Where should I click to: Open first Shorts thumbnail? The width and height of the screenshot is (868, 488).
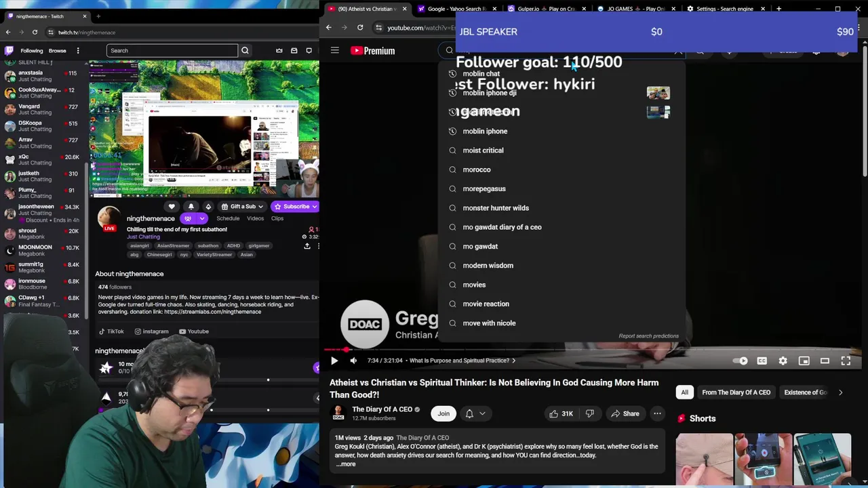(704, 460)
